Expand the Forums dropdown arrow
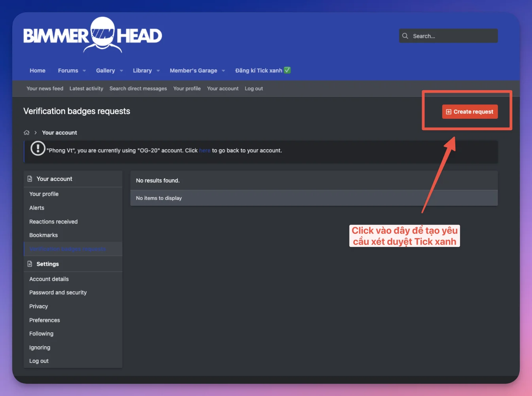The image size is (532, 396). click(84, 71)
